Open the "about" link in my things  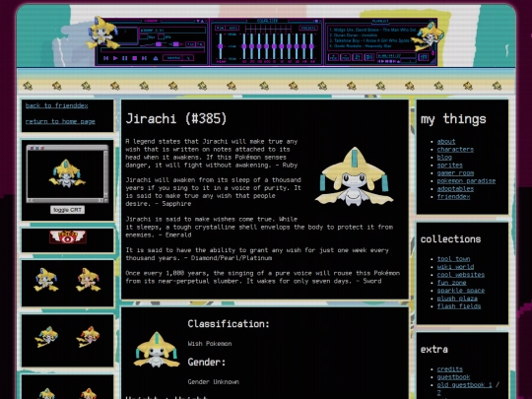(x=446, y=142)
